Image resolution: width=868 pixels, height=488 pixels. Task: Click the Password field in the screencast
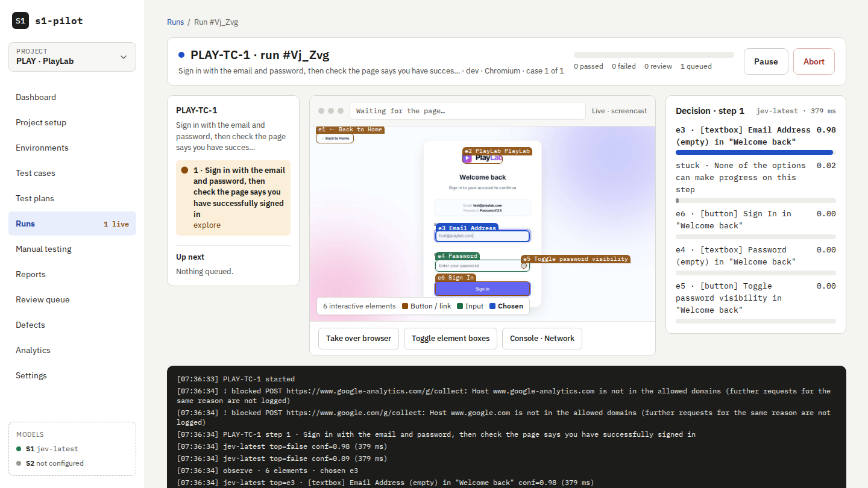[482, 266]
